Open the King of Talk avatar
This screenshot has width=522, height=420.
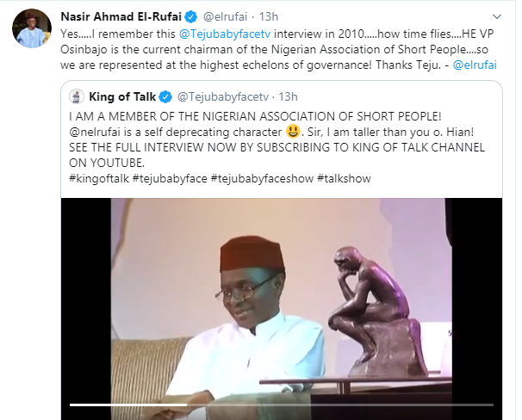(76, 96)
